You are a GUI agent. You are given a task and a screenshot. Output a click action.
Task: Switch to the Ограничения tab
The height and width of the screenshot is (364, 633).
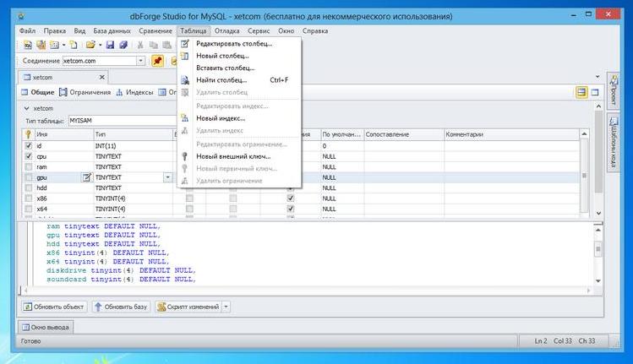point(85,92)
